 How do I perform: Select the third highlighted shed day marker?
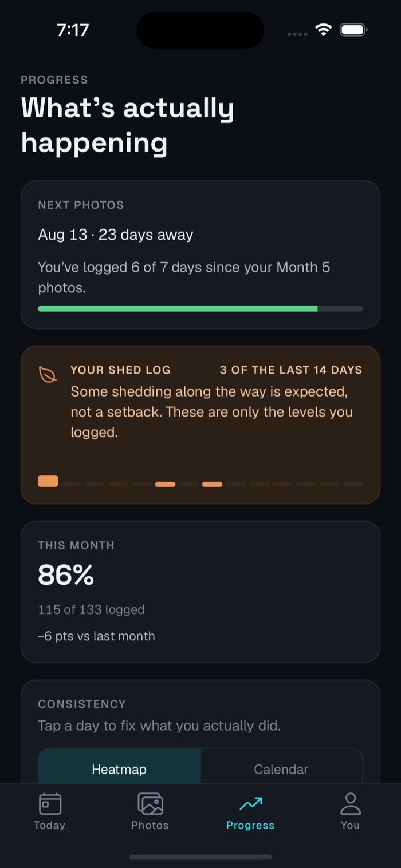click(x=213, y=484)
